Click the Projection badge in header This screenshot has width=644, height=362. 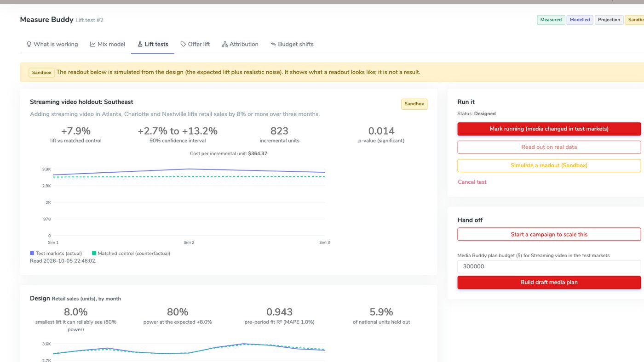pyautogui.click(x=609, y=20)
